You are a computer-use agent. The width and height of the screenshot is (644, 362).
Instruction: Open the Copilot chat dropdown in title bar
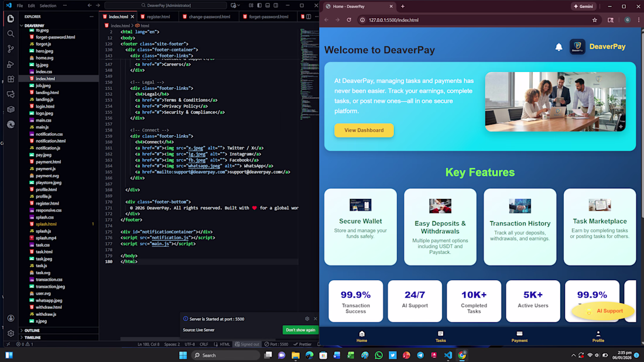[239, 5]
